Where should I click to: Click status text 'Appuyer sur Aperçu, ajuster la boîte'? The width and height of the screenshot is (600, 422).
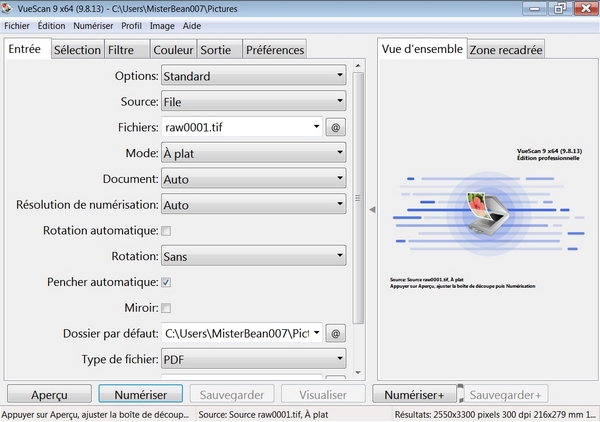95,414
